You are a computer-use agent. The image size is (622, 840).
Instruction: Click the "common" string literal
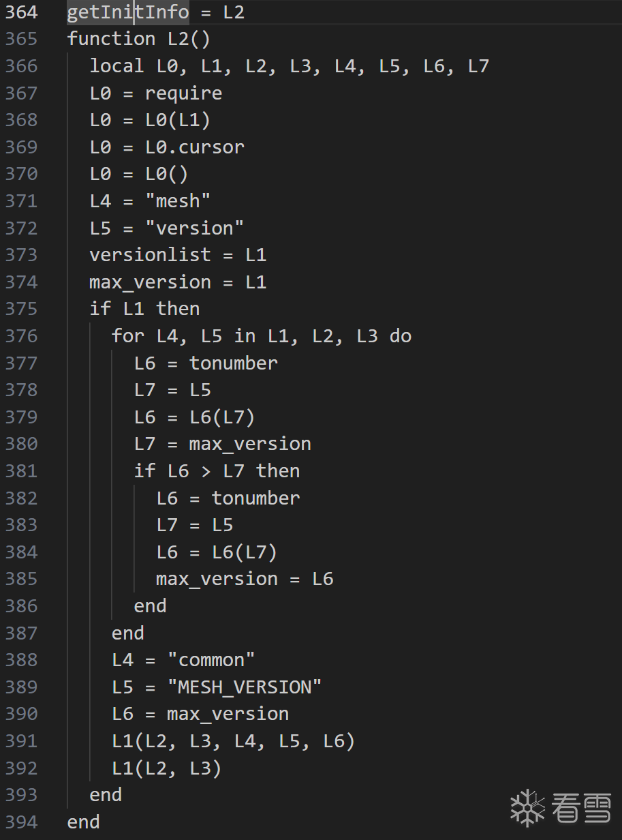click(211, 660)
